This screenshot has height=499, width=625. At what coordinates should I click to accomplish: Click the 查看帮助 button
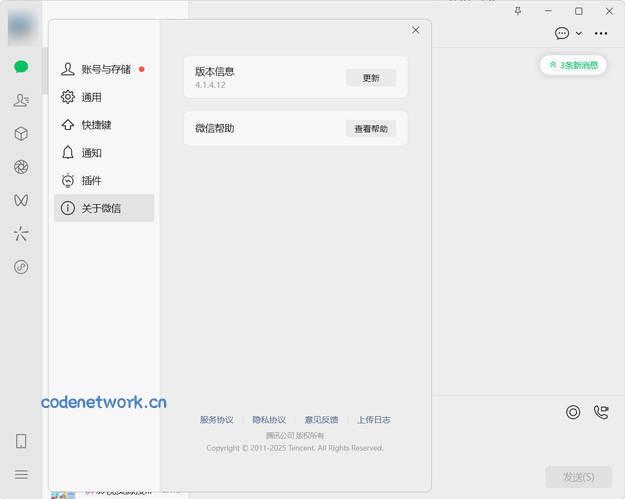(371, 129)
